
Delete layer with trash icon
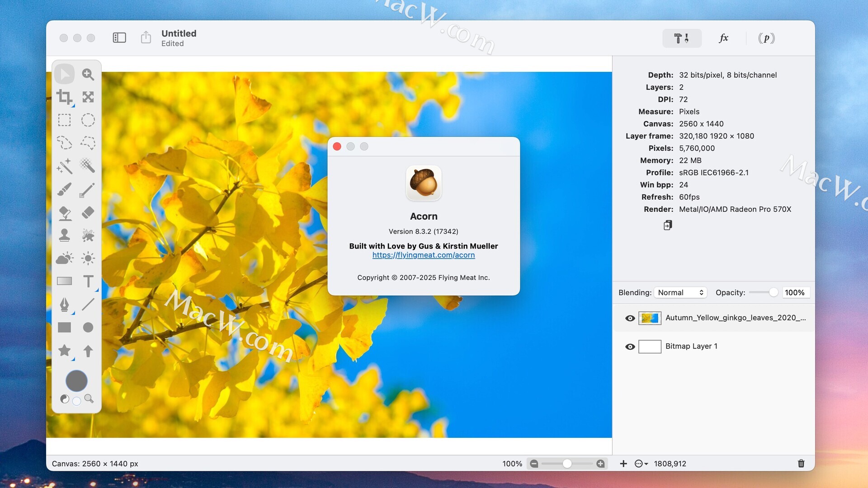click(801, 463)
